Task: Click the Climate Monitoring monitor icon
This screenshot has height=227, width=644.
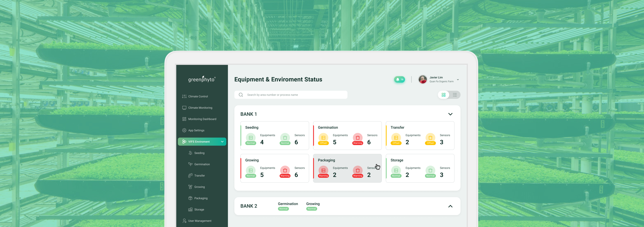Action: 184,108
